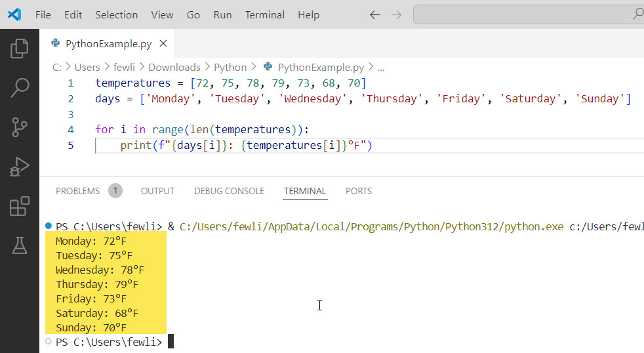Screen dimensions: 644x353
Task: Click line number 2 in gutter
Action: [x=71, y=99]
